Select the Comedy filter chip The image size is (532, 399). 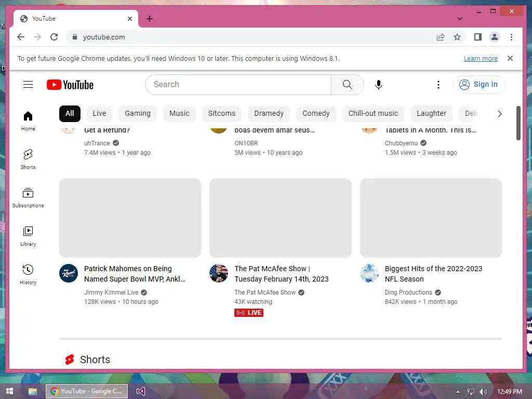pos(316,113)
